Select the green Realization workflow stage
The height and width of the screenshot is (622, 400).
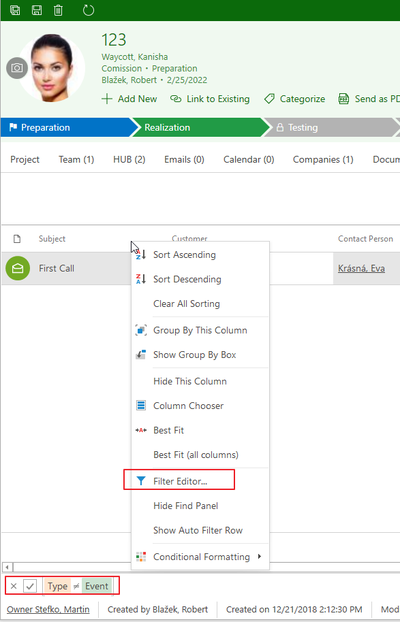click(200, 127)
